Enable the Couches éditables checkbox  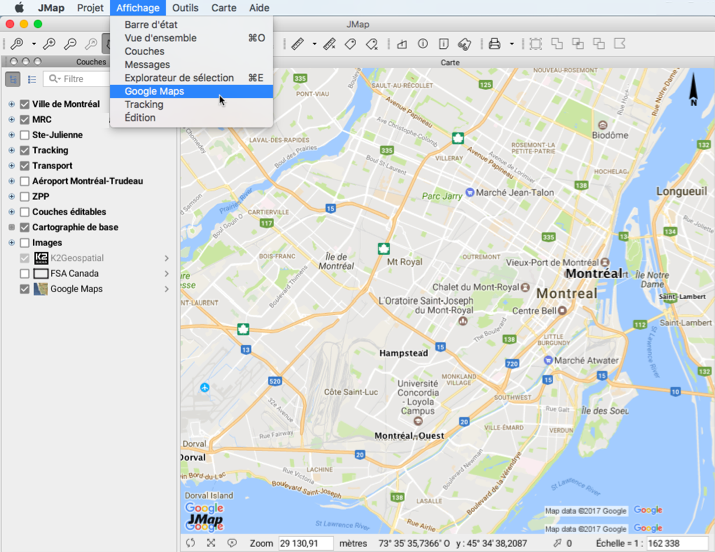(25, 212)
